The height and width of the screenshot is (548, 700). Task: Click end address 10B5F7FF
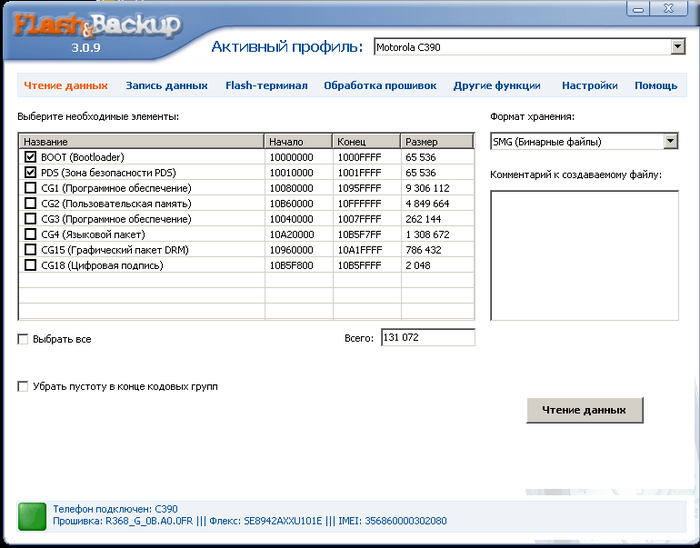pos(359,234)
